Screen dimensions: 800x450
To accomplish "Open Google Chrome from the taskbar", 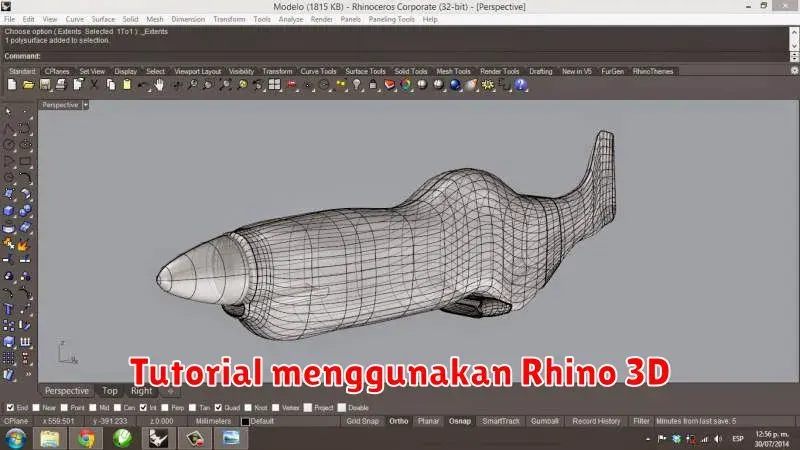I will (x=86, y=439).
